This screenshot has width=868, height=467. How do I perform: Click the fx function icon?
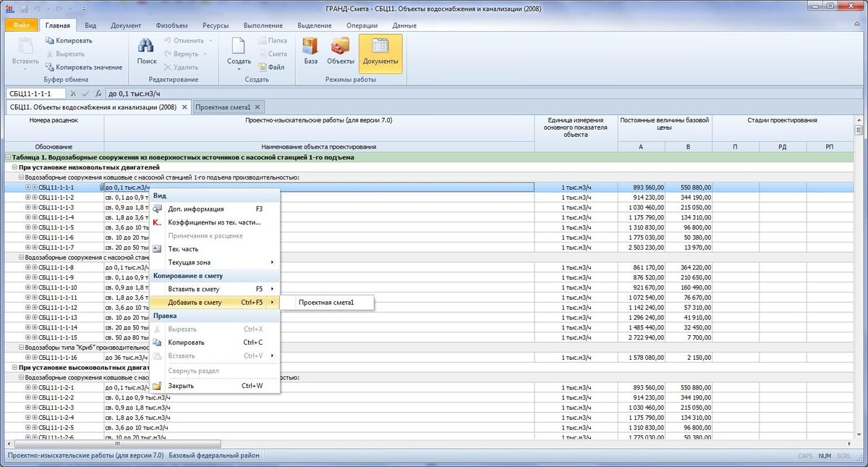tap(98, 93)
